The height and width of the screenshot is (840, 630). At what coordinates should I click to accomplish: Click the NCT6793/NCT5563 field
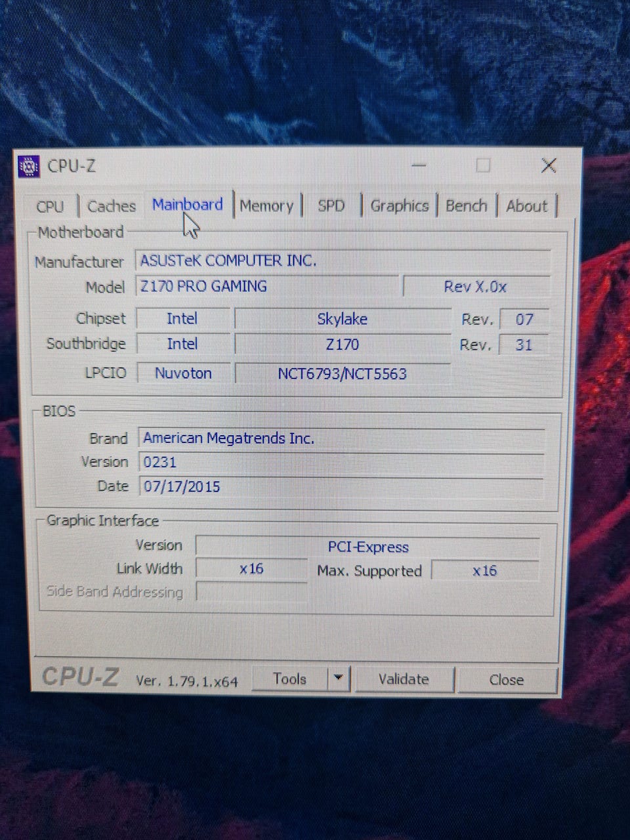[x=343, y=374]
